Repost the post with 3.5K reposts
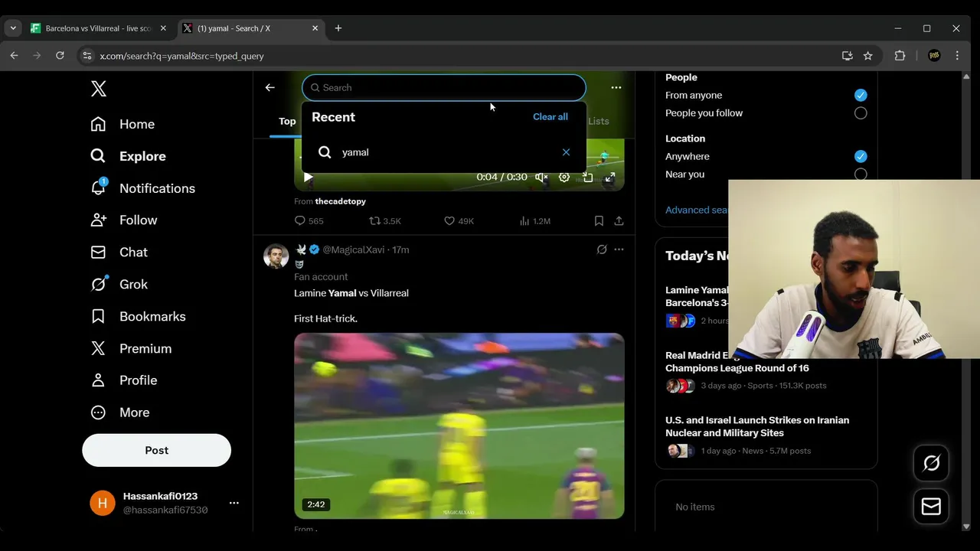Screen dimensions: 980x551 [x=385, y=220]
